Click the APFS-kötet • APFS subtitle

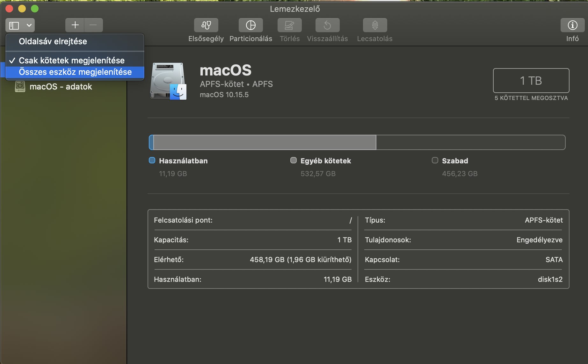pos(236,84)
